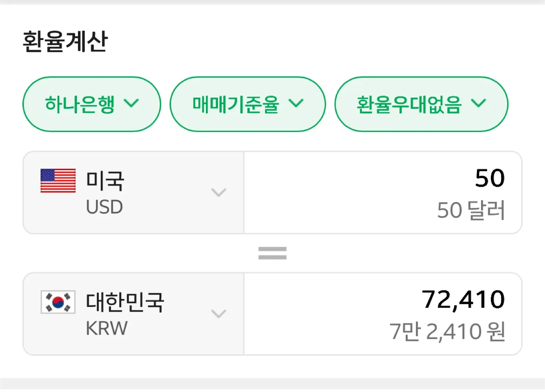Click the 7만 2,410 원 caption text
Image resolution: width=545 pixels, height=392 pixels.
[x=447, y=332]
